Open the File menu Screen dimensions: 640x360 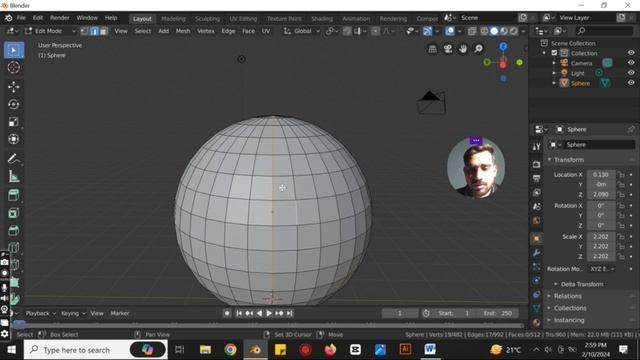21,18
